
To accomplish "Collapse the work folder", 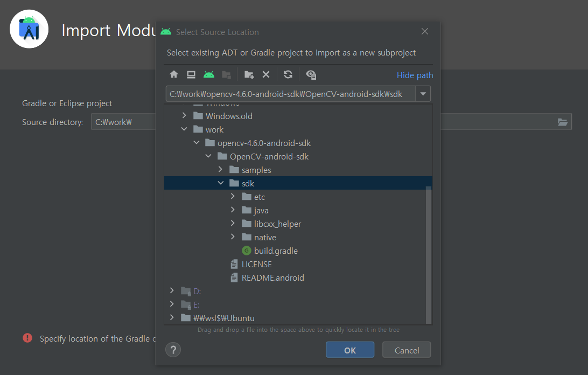I will [184, 129].
